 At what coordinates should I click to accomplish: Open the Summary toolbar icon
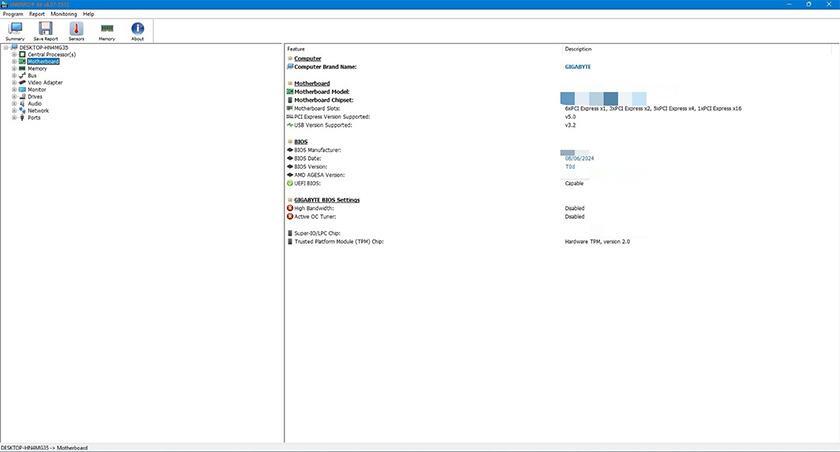pos(15,30)
